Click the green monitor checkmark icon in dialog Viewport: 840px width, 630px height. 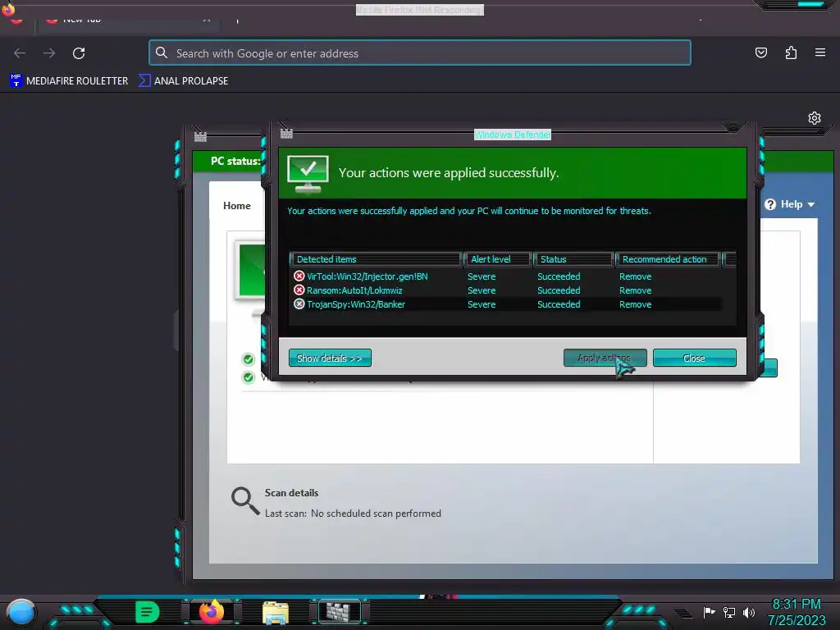(308, 174)
